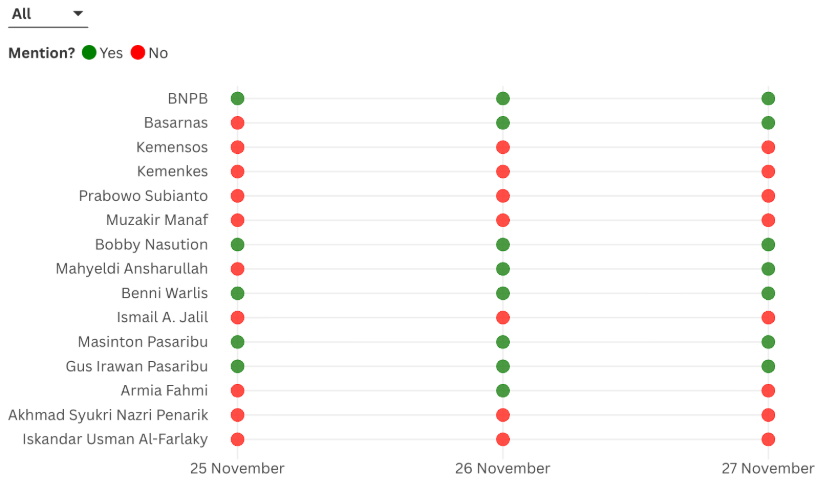
Task: Click the Iskandar Usman Al-Farlaky label
Action: 115,439
